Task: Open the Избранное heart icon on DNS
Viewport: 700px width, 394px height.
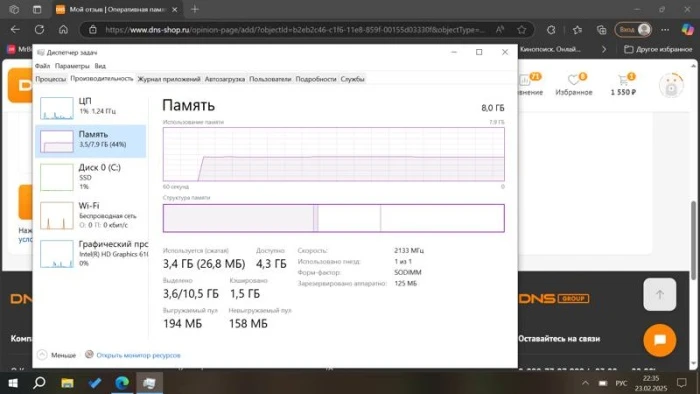Action: click(574, 84)
